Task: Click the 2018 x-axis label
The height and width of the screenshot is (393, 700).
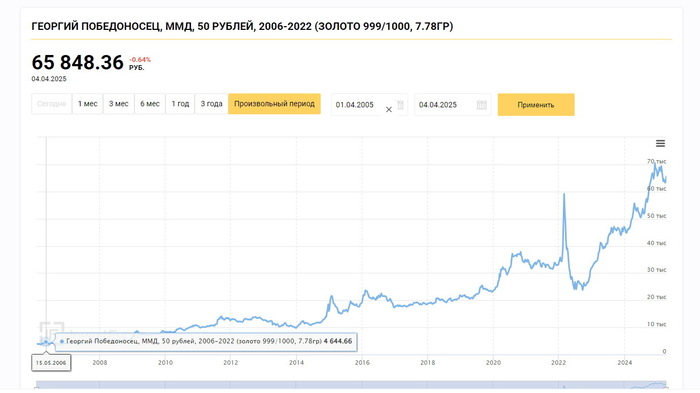Action: click(x=428, y=363)
